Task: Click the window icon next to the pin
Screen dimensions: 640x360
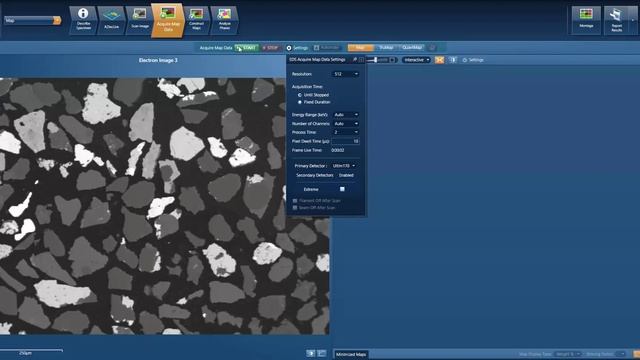Action: tap(361, 60)
